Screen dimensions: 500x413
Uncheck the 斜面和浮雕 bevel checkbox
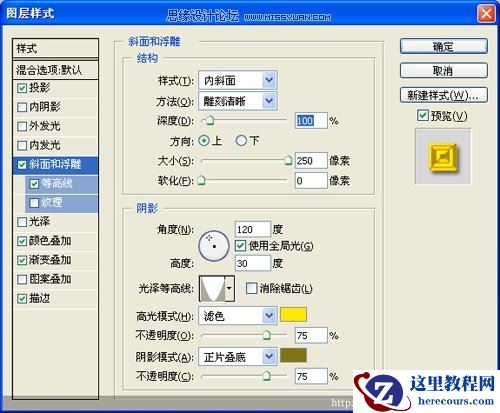point(22,165)
